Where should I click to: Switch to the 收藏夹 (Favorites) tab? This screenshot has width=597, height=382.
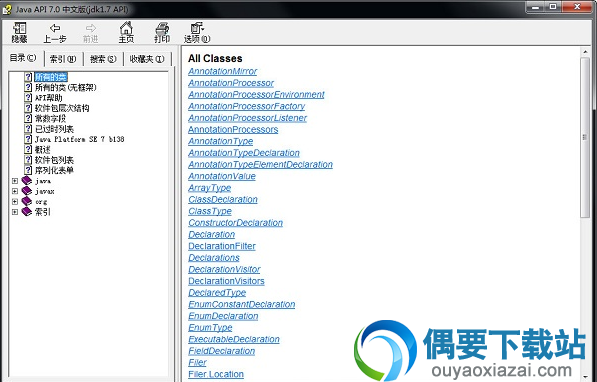147,59
